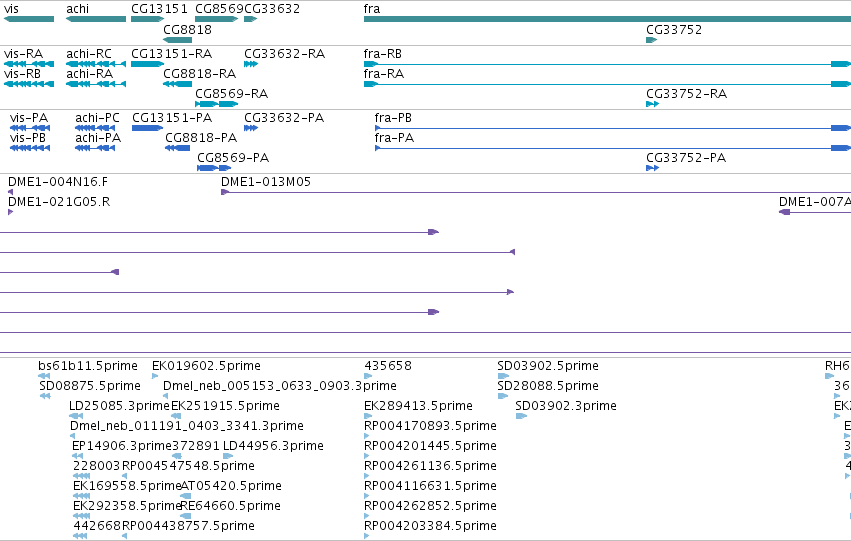Select EST RP004116631.5prime
This screenshot has height=541, width=851.
click(x=366, y=497)
